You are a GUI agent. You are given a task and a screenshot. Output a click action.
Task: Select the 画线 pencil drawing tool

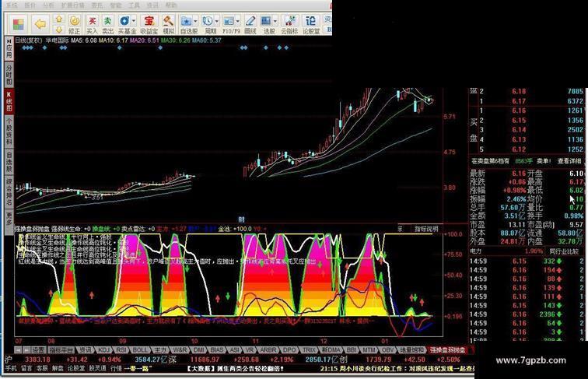tap(250, 25)
